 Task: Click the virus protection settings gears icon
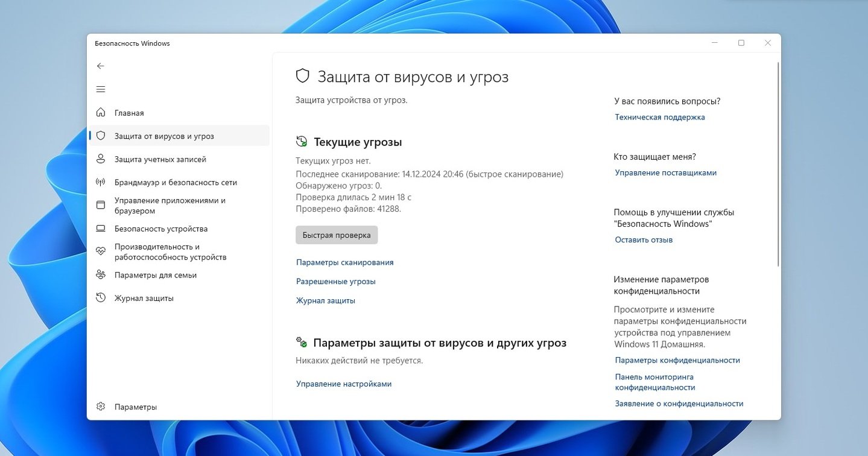tap(302, 342)
